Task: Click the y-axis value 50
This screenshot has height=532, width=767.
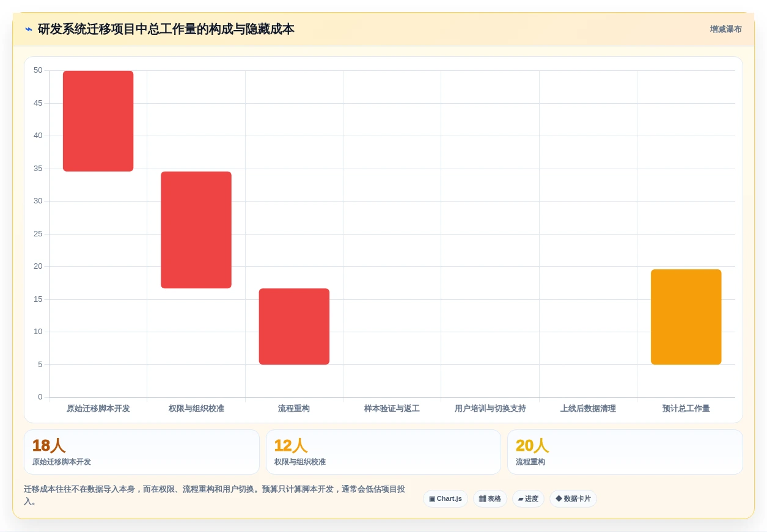Action: click(38, 70)
